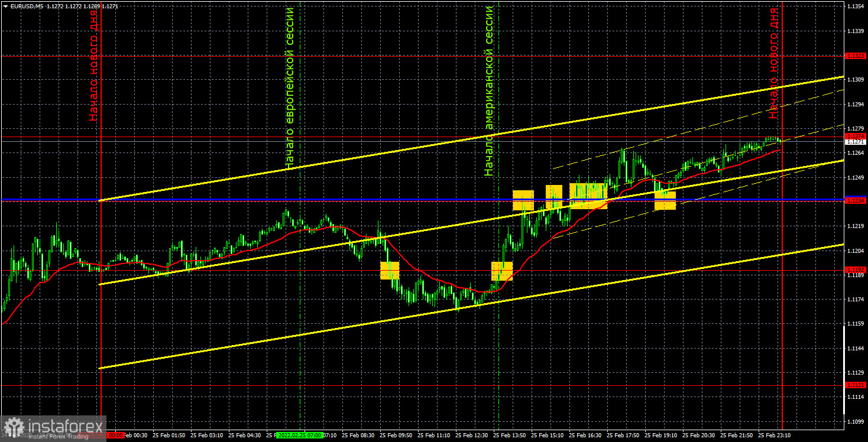Click the 1.1309 price axis value
Screen dimensions: 868x442
coord(856,79)
